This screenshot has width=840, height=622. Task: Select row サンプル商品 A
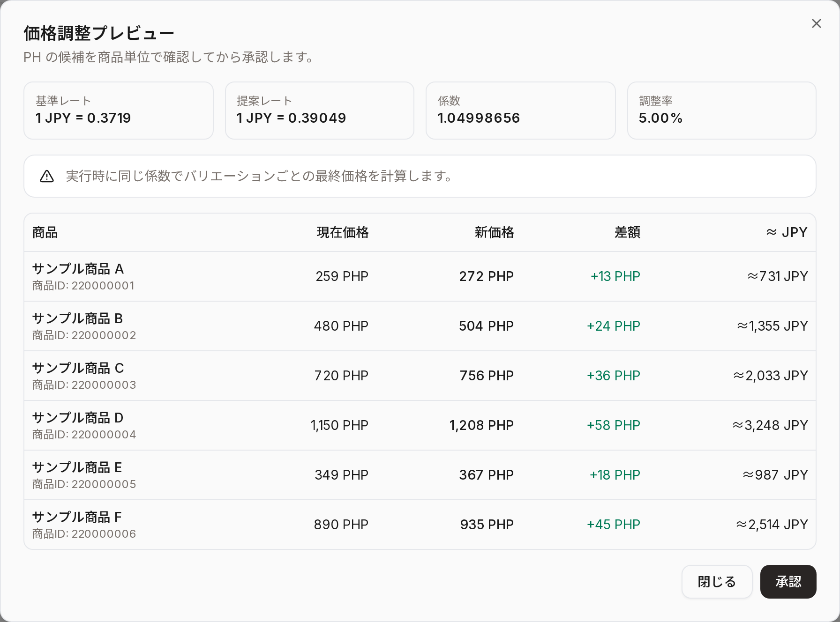(420, 276)
